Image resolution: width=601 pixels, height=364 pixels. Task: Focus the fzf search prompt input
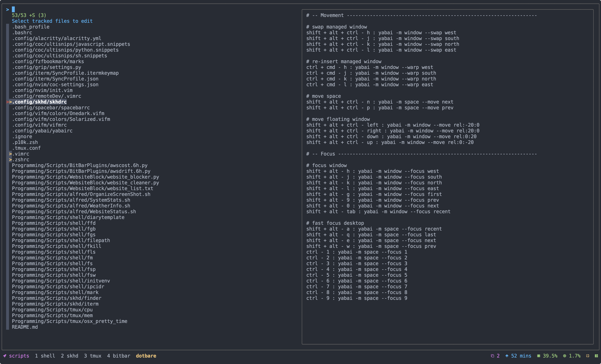pos(13,9)
